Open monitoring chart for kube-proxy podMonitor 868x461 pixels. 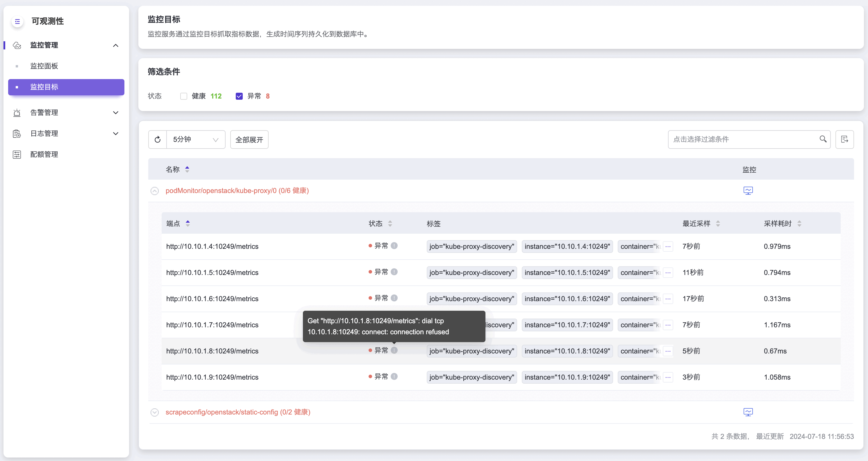coord(748,191)
